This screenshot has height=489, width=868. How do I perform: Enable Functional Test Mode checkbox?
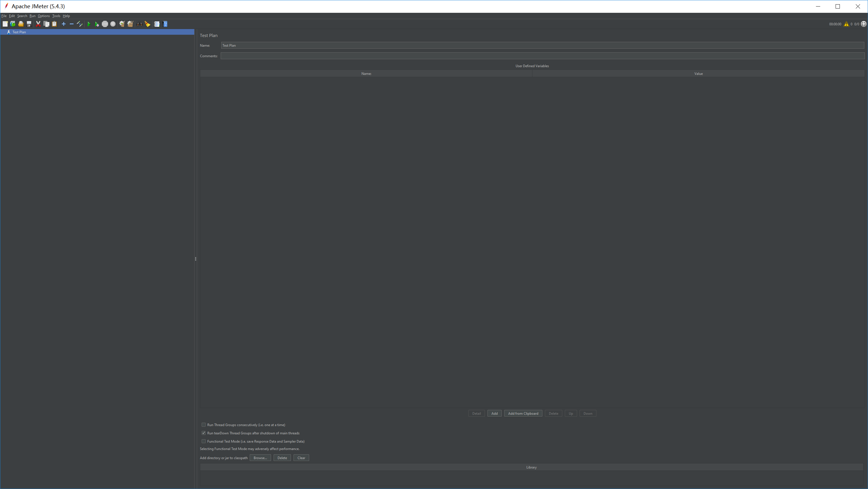204,441
